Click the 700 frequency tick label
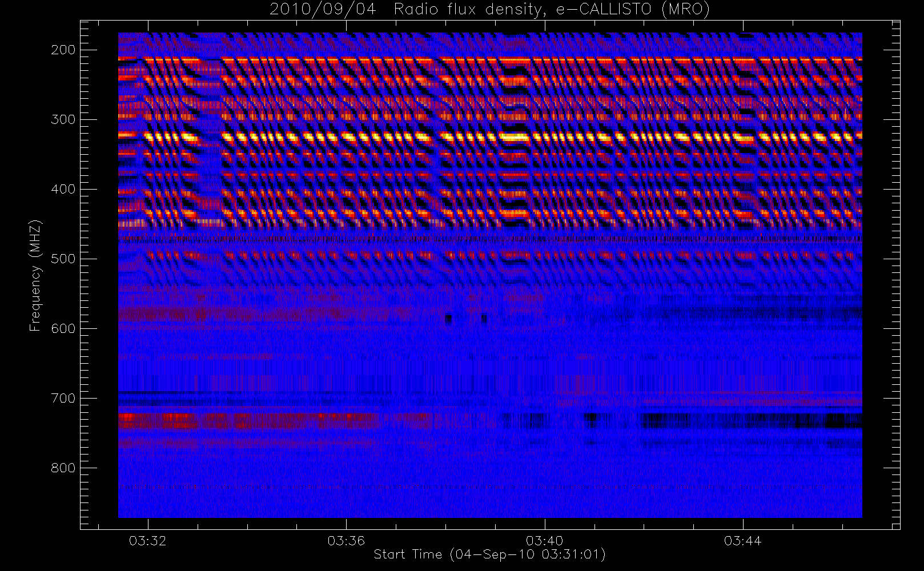The image size is (924, 571). [63, 398]
